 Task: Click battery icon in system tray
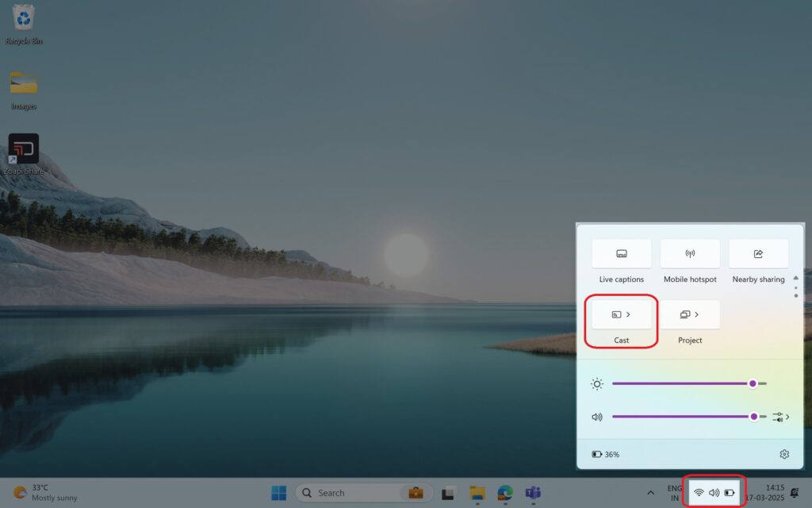click(730, 492)
